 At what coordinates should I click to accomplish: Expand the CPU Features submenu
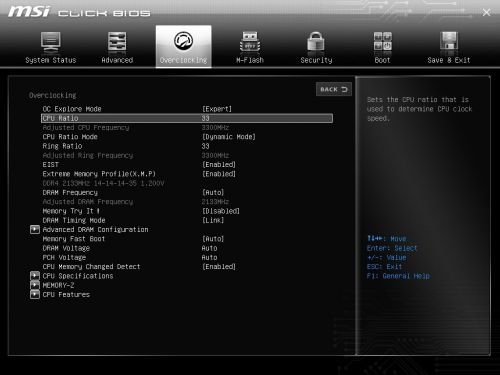point(66,295)
